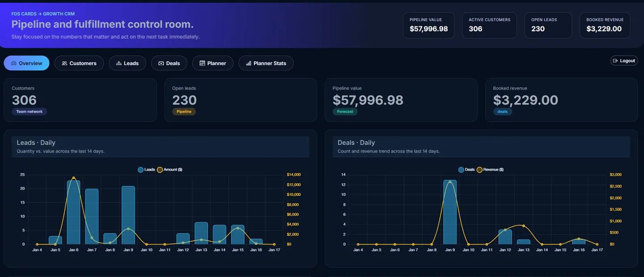The width and height of the screenshot is (644, 277).
Task: Click the Forecast badge
Action: pyautogui.click(x=345, y=112)
